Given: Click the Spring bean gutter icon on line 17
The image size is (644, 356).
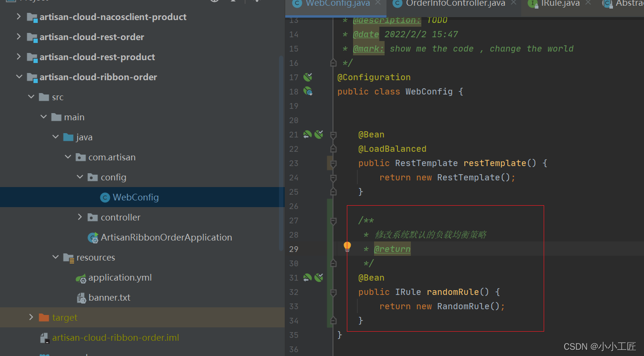Looking at the screenshot, I should 308,77.
